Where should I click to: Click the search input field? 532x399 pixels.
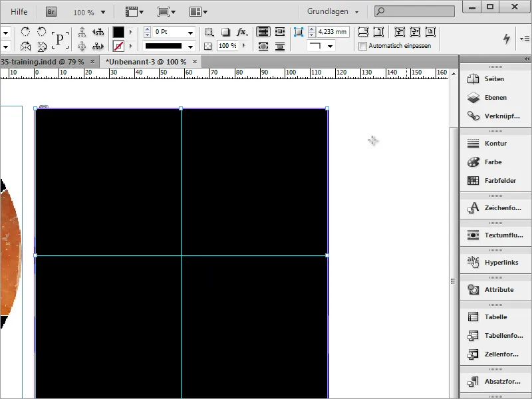click(414, 11)
